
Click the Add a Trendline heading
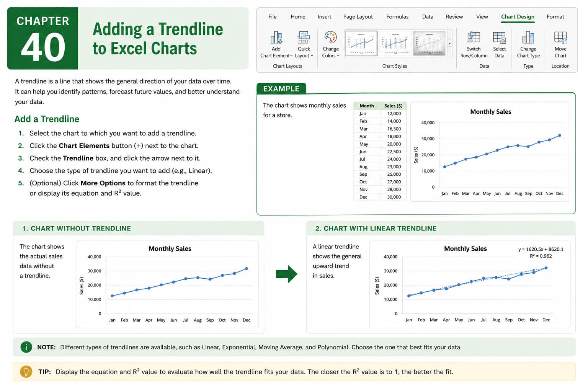pos(47,119)
